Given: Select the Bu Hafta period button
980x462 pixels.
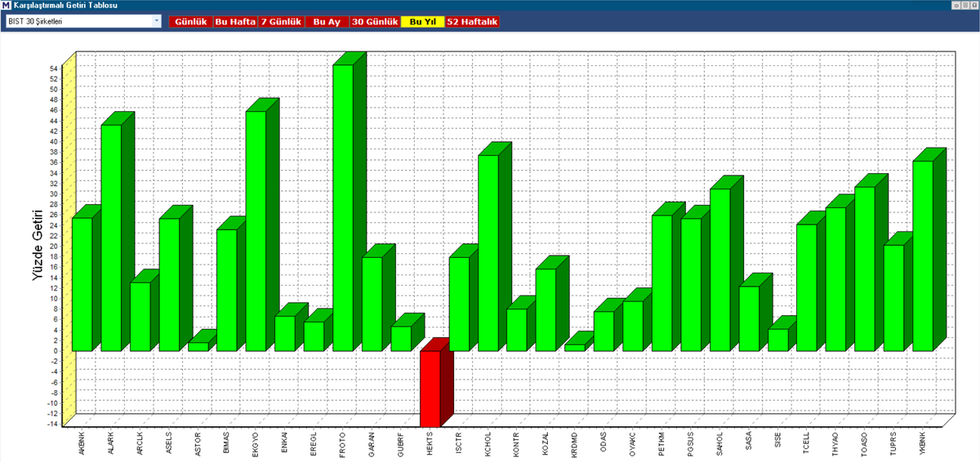Looking at the screenshot, I should pos(235,22).
